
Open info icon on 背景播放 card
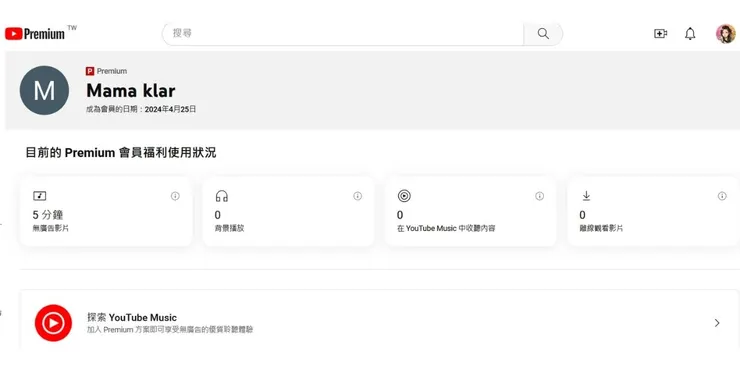coord(358,196)
